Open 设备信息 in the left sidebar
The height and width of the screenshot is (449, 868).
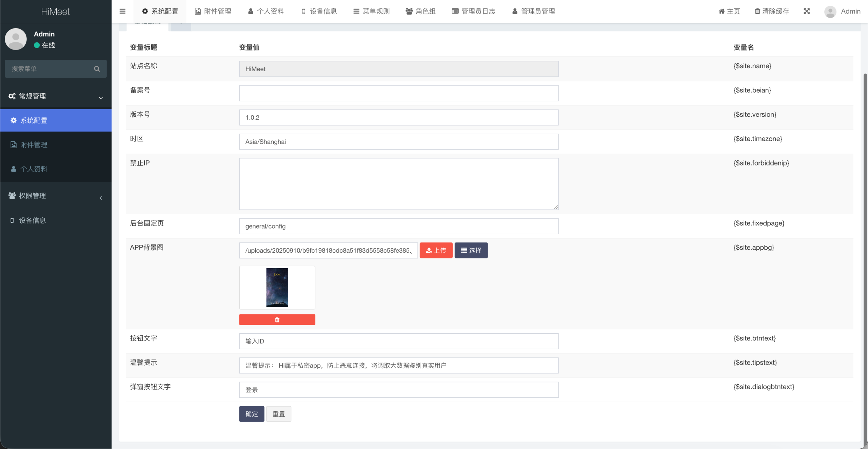pyautogui.click(x=32, y=220)
